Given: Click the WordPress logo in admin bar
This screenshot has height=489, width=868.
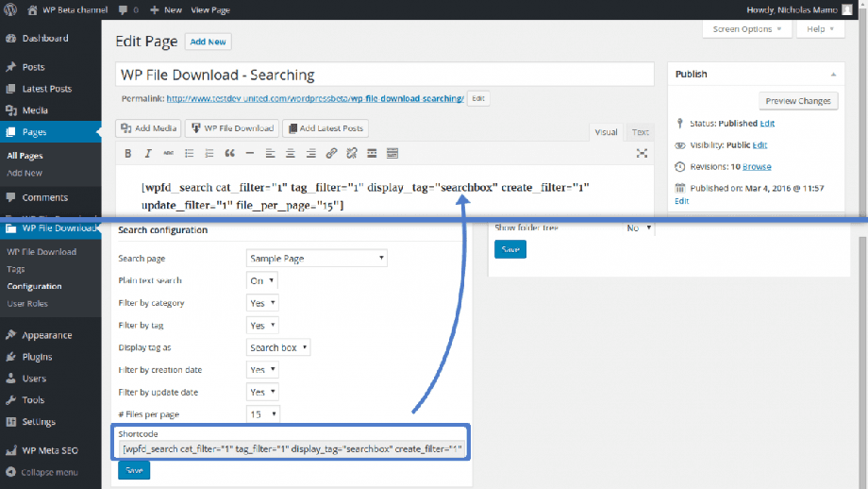Looking at the screenshot, I should coord(10,9).
